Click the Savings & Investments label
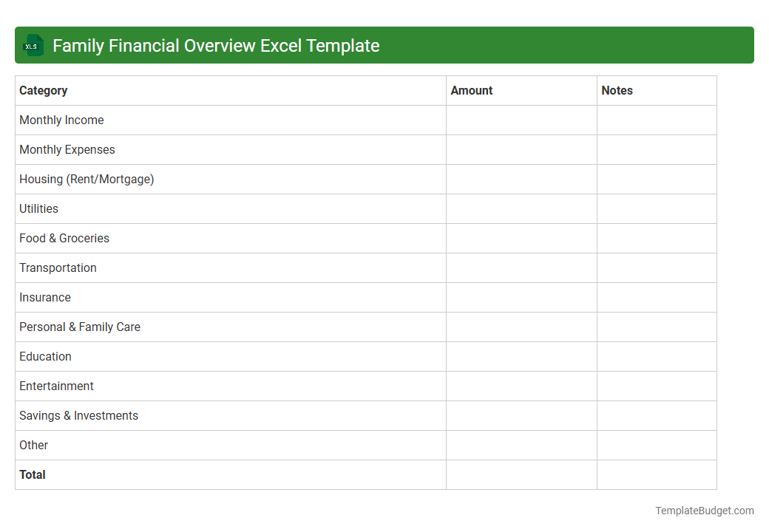 [x=78, y=415]
